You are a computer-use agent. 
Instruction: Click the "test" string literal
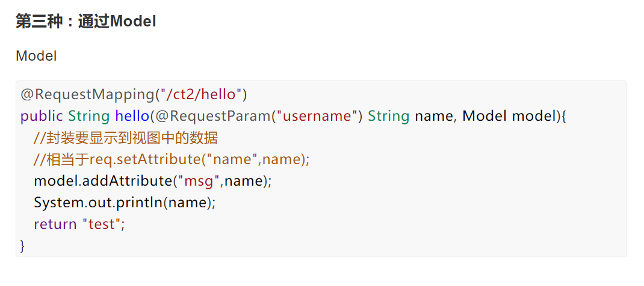coord(102,225)
